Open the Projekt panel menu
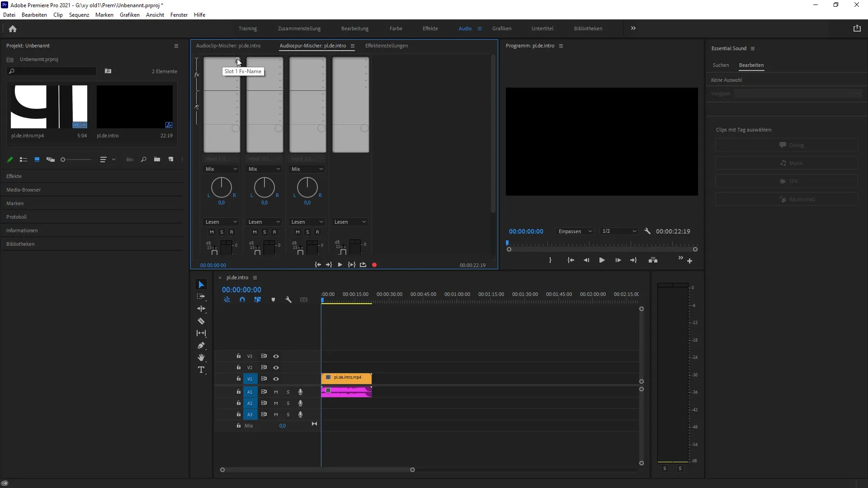This screenshot has width=868, height=488. pos(176,46)
